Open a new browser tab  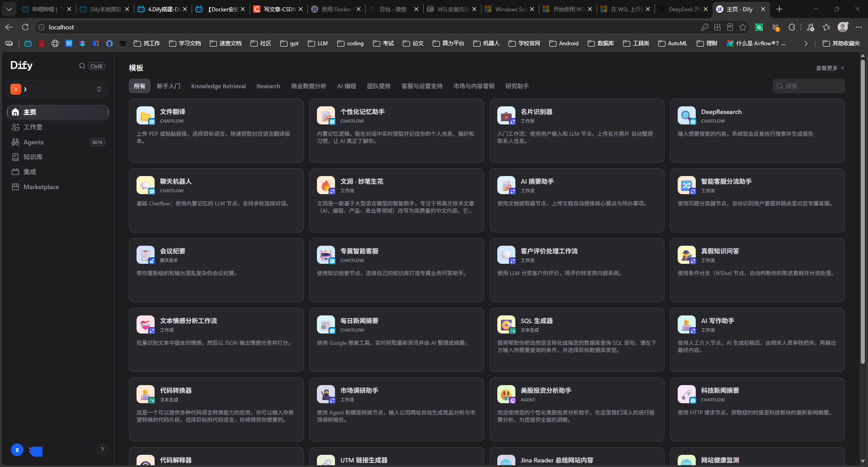779,9
